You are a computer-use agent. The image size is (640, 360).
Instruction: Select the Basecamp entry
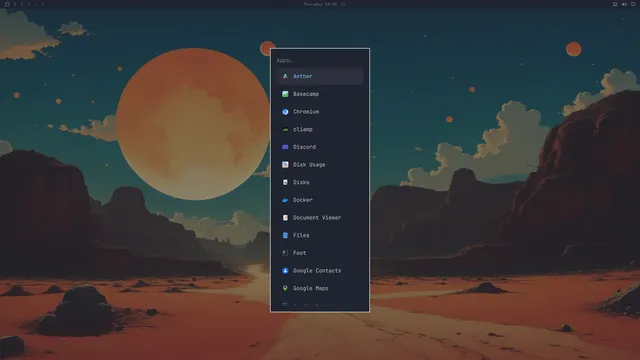[x=320, y=94]
